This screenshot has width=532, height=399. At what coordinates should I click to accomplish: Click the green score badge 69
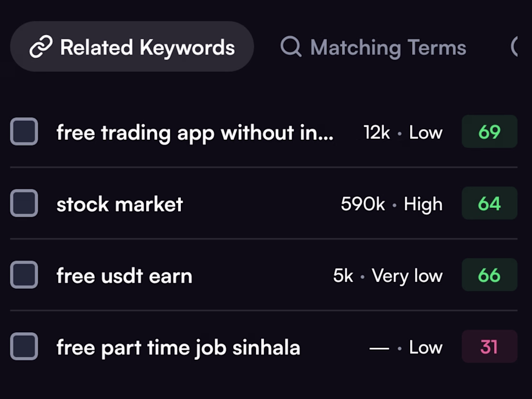pos(489,132)
